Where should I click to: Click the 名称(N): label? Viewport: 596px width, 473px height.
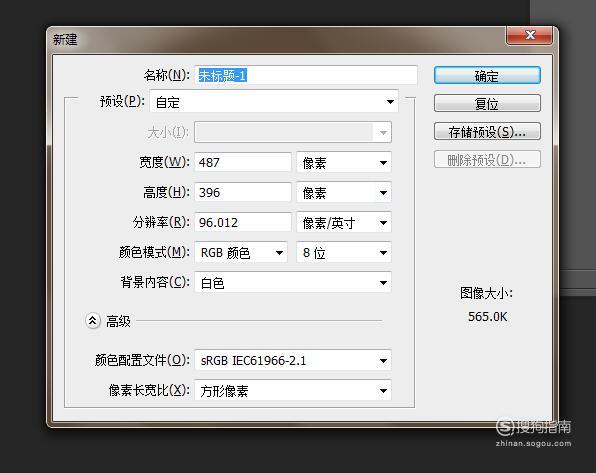166,75
